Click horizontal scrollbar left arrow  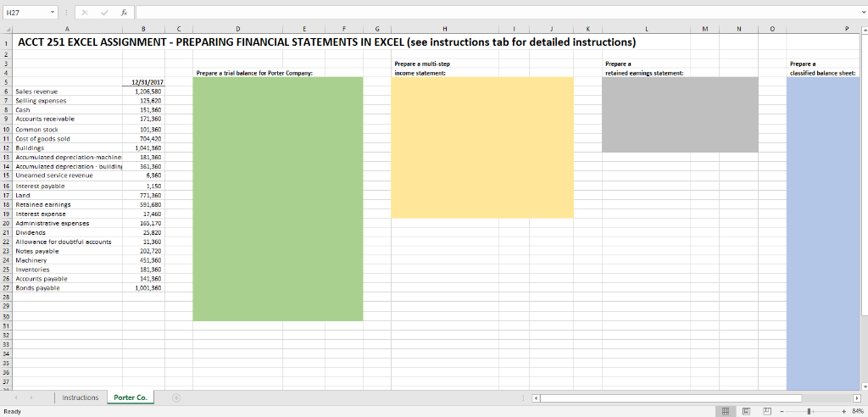point(536,398)
